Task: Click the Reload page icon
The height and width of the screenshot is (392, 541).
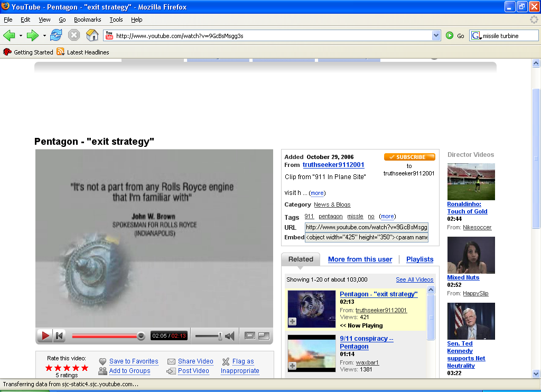Action: (x=56, y=35)
